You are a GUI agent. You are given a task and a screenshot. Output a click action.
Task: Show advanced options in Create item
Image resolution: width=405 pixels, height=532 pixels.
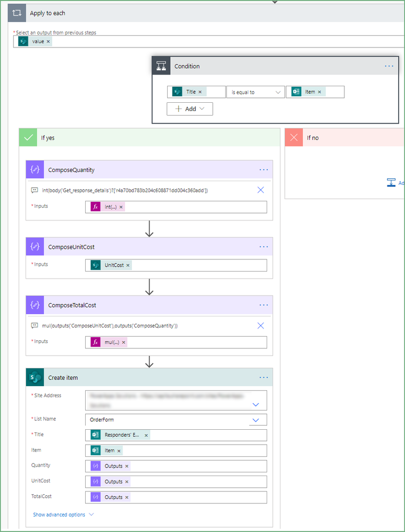tap(63, 515)
